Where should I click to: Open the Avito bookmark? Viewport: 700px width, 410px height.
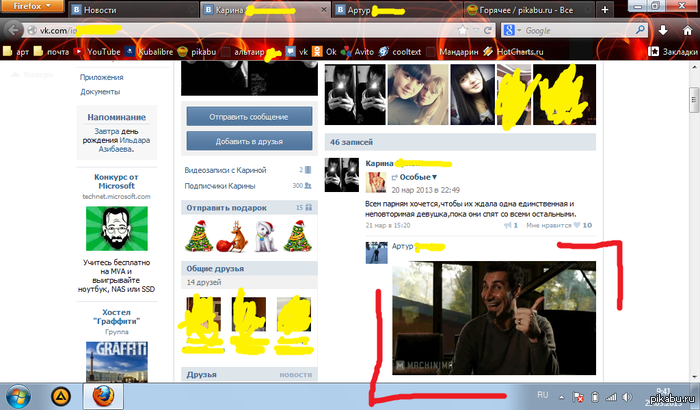[358, 52]
